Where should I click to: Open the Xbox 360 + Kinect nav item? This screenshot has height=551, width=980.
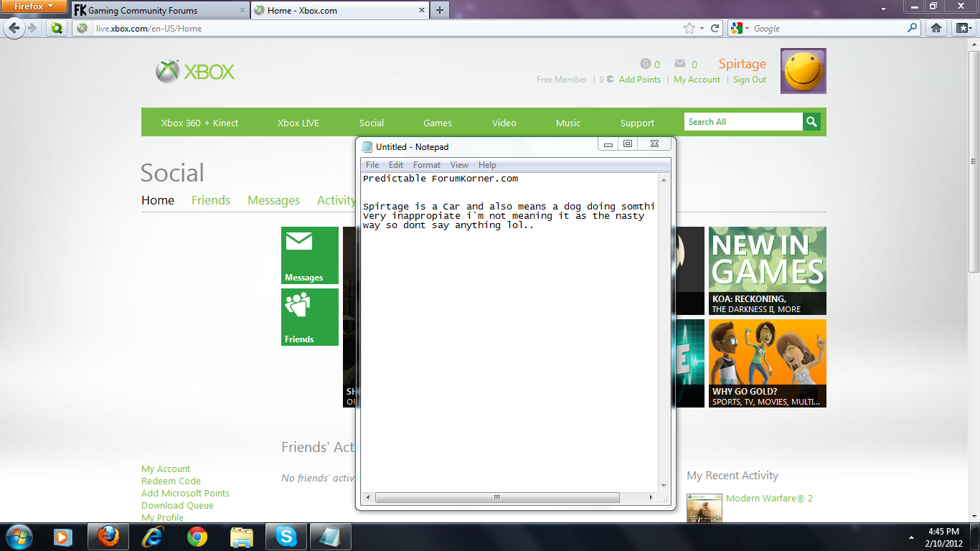coord(199,123)
